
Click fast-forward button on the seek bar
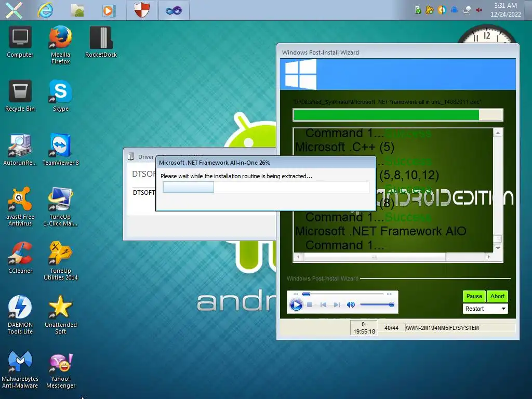[x=389, y=294]
